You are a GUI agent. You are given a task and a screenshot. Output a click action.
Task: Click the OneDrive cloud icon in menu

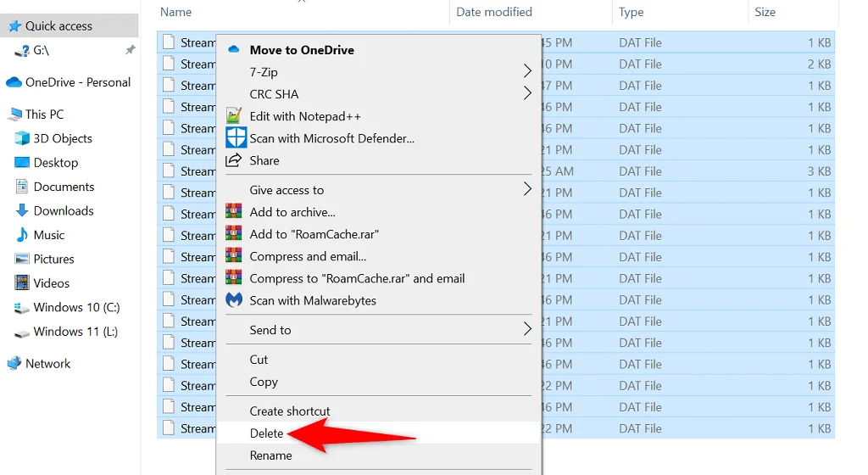(234, 50)
